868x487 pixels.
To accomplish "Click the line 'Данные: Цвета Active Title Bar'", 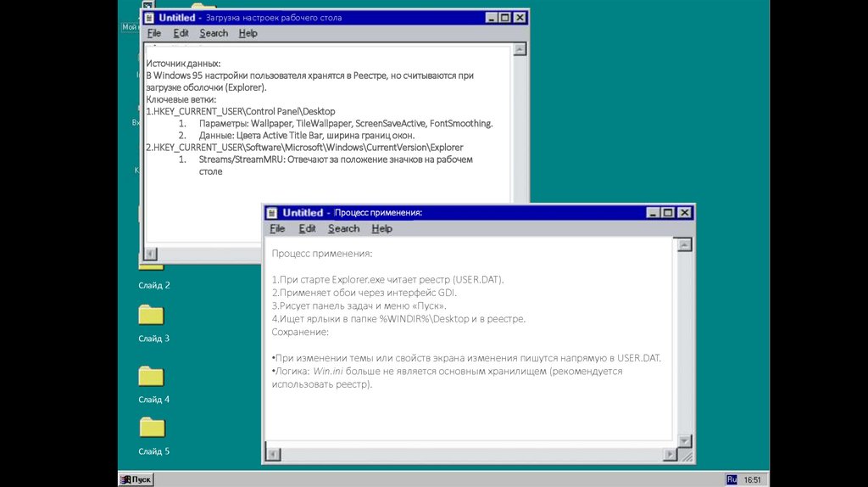I will pos(307,135).
